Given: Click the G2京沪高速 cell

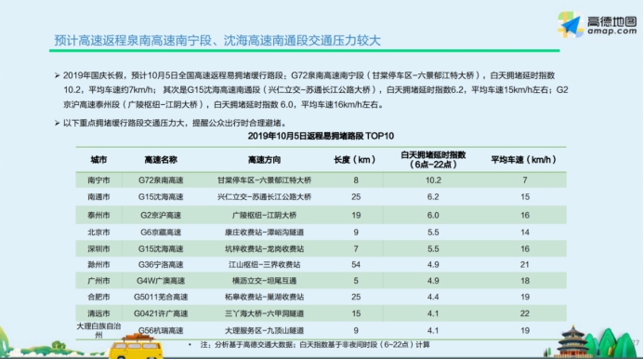Looking at the screenshot, I should pyautogui.click(x=161, y=215).
